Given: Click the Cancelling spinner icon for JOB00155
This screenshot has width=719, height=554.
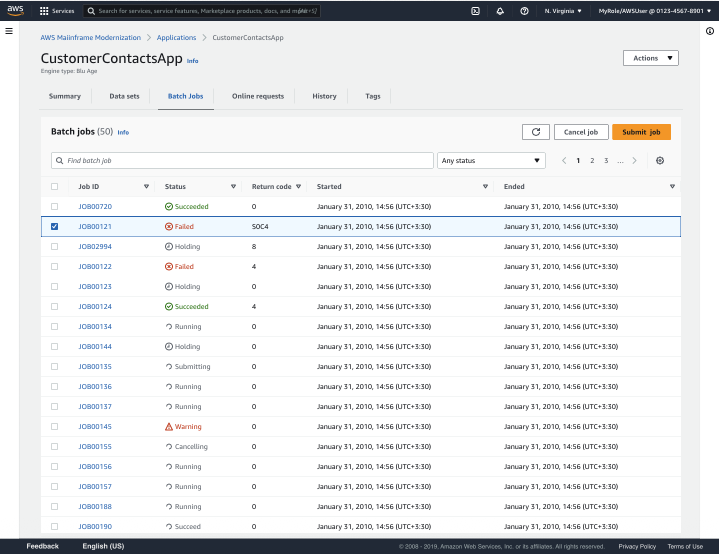Looking at the screenshot, I should click(x=169, y=447).
